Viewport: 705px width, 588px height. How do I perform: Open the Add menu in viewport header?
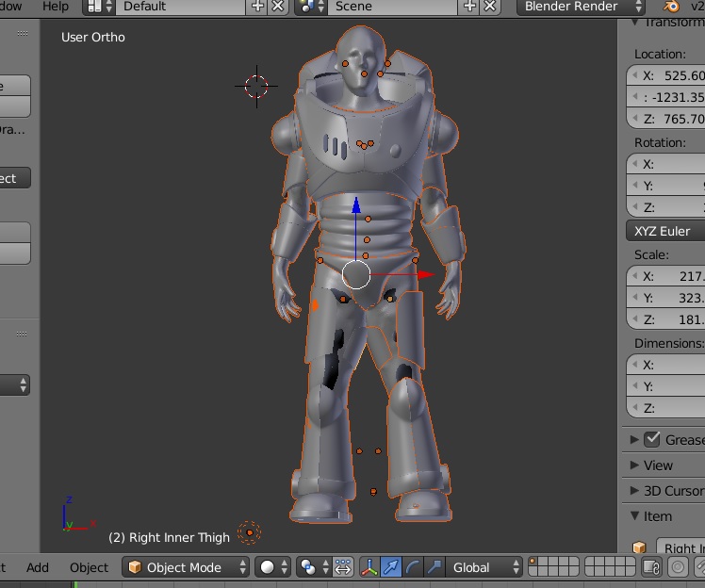[38, 567]
